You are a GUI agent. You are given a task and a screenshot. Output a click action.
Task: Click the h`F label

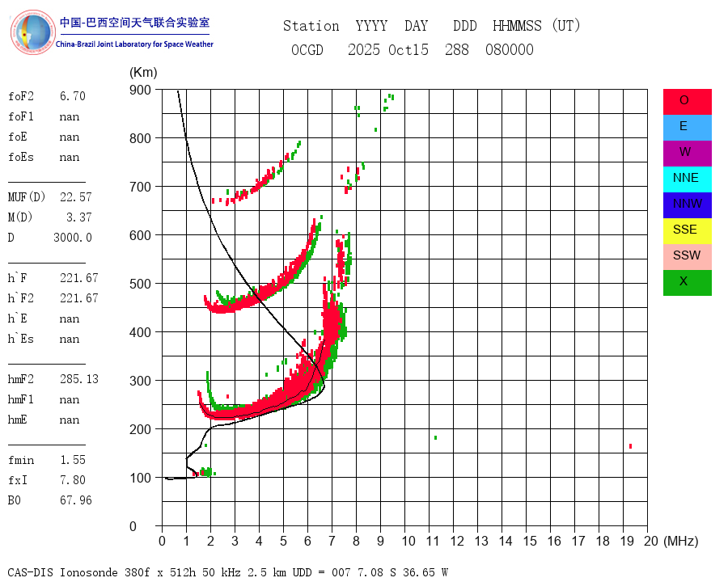point(17,278)
